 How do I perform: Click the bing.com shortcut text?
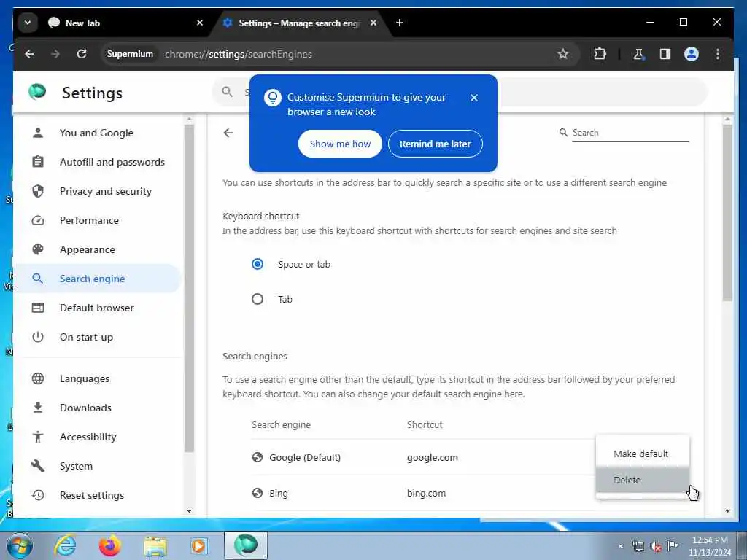click(x=426, y=494)
